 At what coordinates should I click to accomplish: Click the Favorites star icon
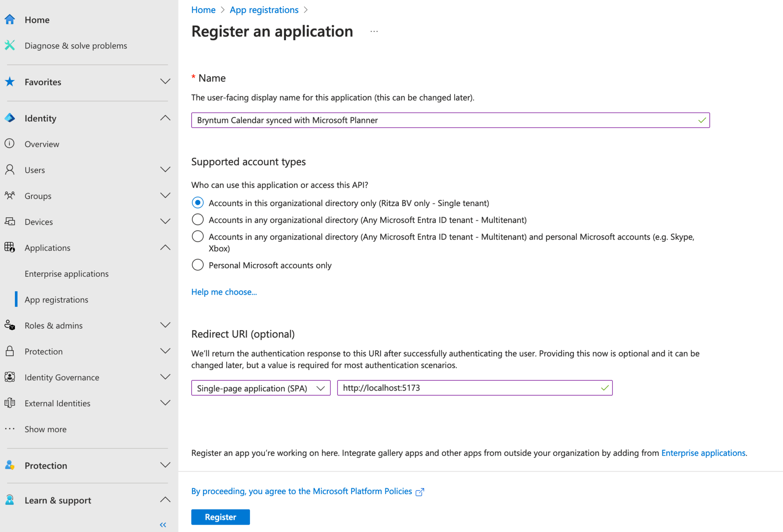(10, 81)
